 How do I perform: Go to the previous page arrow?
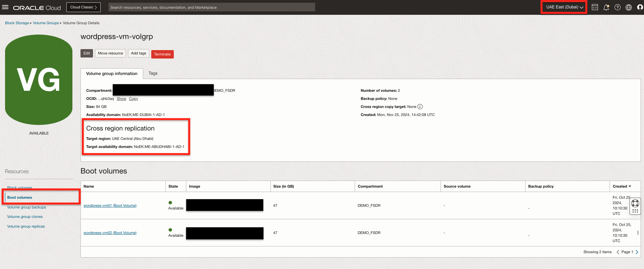click(618, 252)
